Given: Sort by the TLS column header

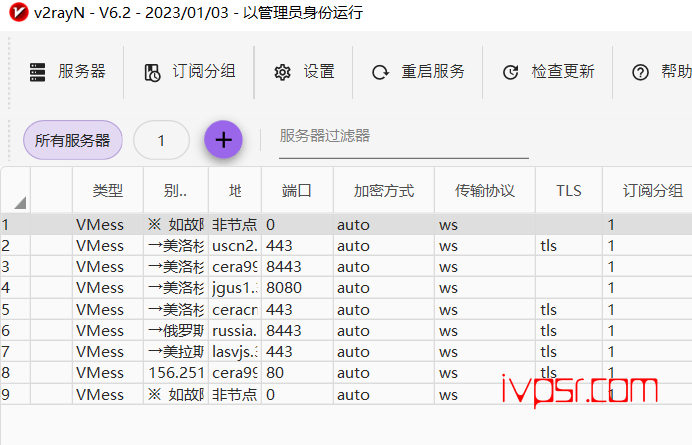Looking at the screenshot, I should pyautogui.click(x=569, y=191).
